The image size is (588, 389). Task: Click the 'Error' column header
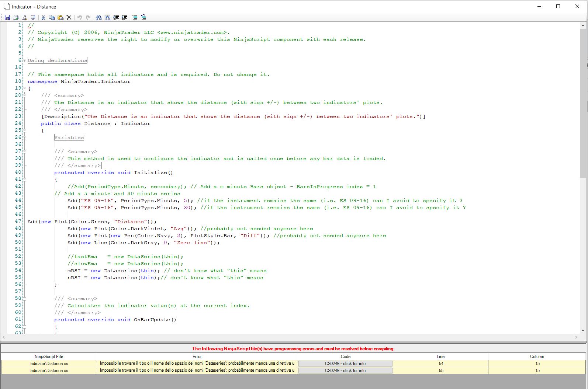pos(197,357)
